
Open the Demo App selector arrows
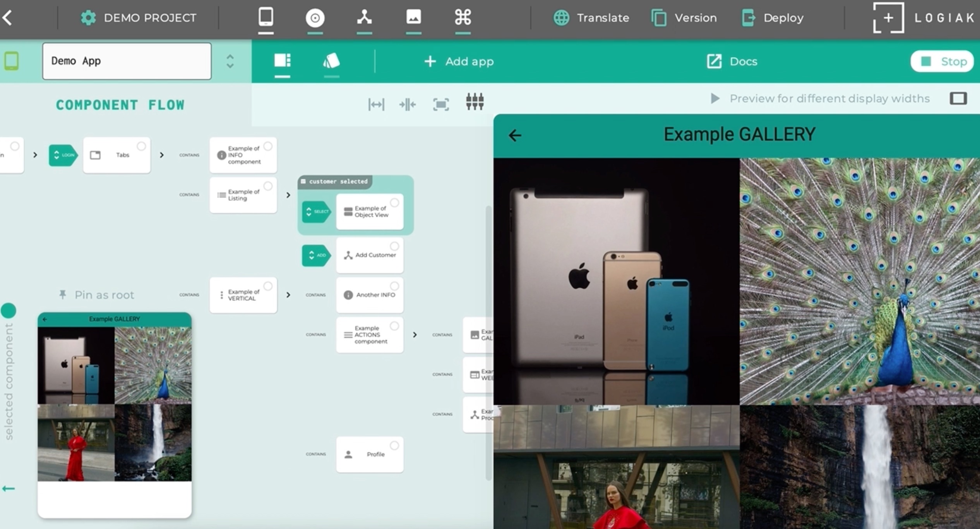[x=230, y=61]
